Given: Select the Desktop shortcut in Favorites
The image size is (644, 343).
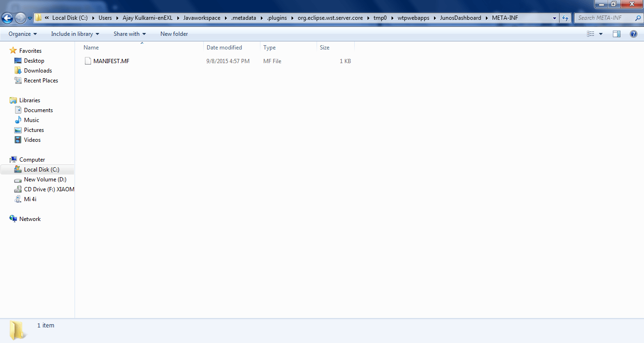Looking at the screenshot, I should pos(32,60).
